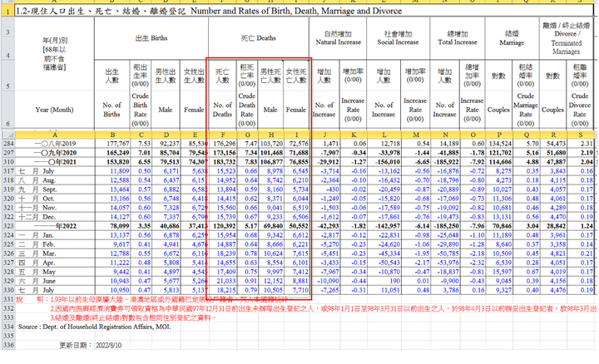
Task: Select column header S
Action: [x=581, y=135]
